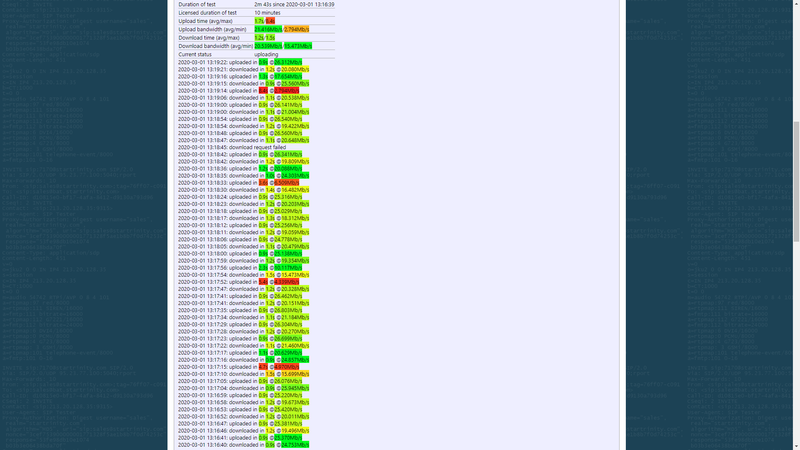The height and width of the screenshot is (450, 800).
Task: Click '19.809Mb/s' in the 13:18:42 downloaded row
Action: (295, 162)
